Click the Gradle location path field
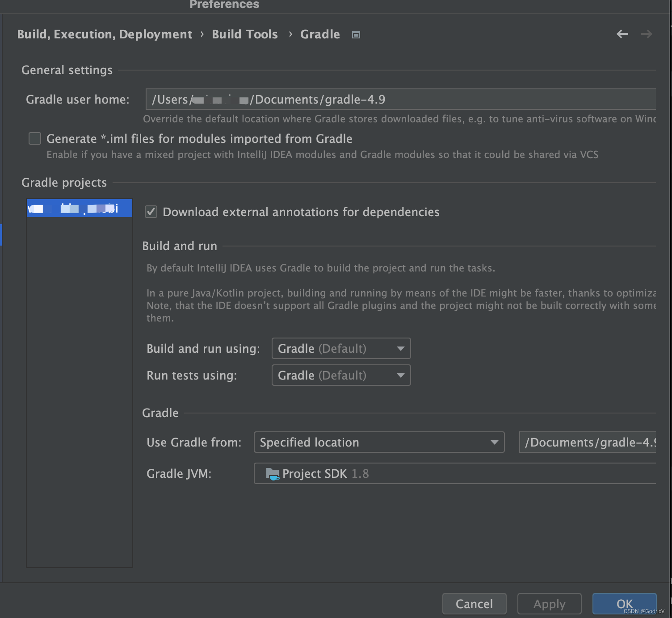This screenshot has width=672, height=618. click(588, 442)
